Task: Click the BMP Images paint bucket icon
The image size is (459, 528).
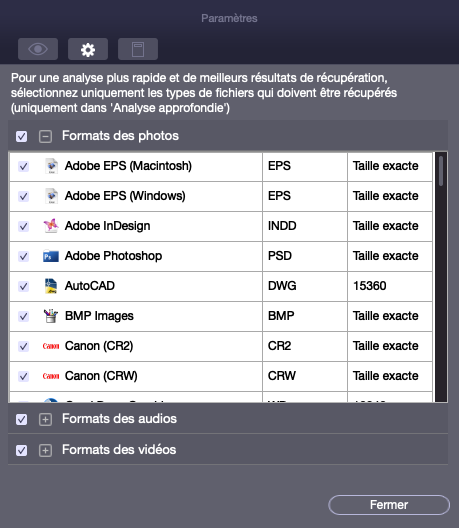Action: tap(51, 316)
